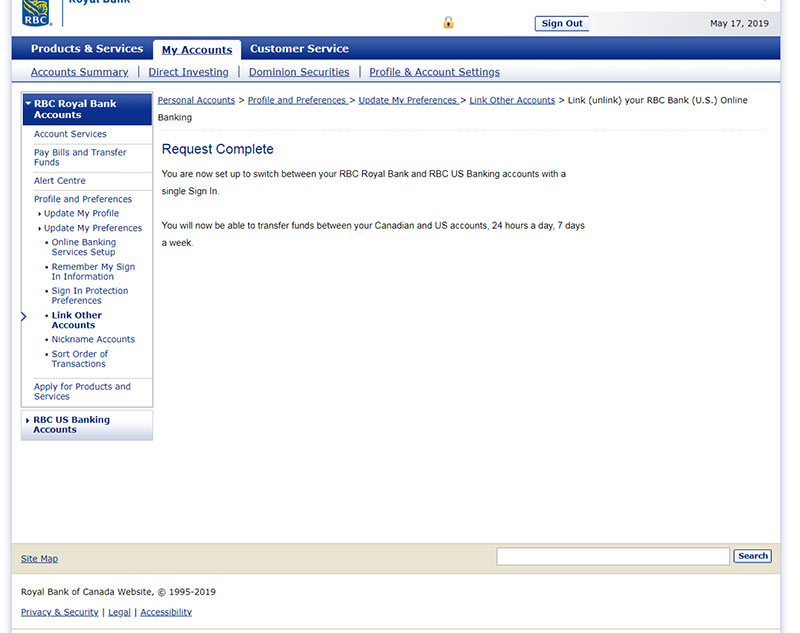Open Sign In Protection Preferences
This screenshot has width=800, height=633.
[x=90, y=295]
